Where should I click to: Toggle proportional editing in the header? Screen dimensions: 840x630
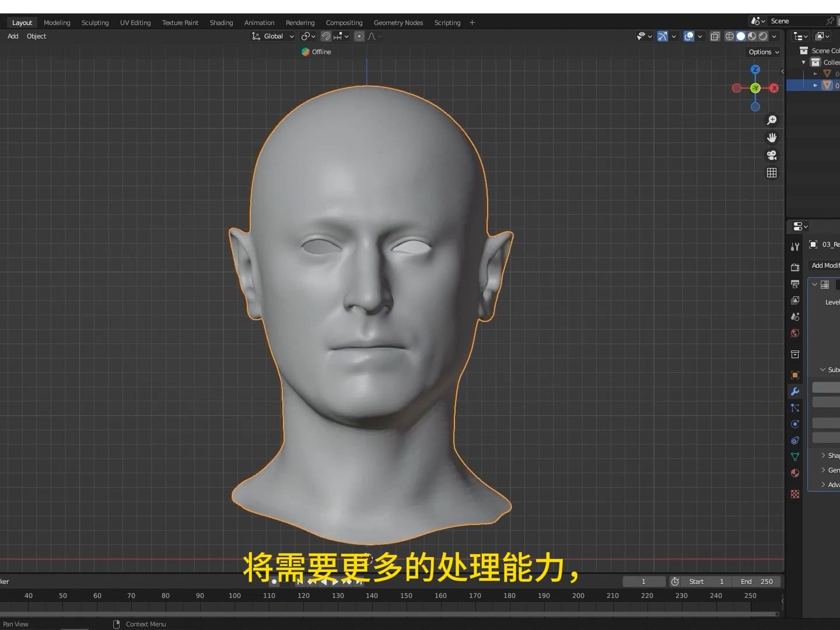click(359, 36)
